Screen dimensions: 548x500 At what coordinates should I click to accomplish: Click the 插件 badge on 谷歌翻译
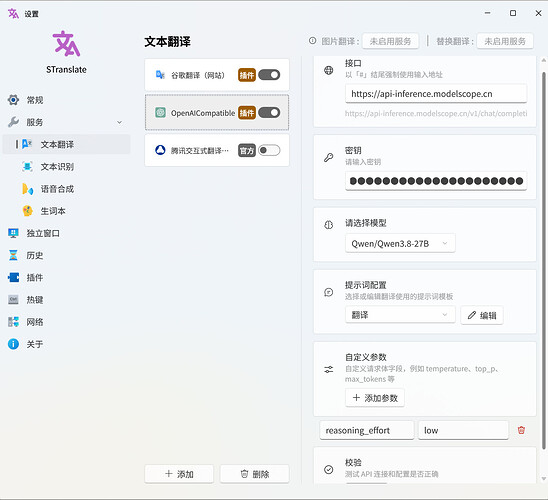click(247, 75)
